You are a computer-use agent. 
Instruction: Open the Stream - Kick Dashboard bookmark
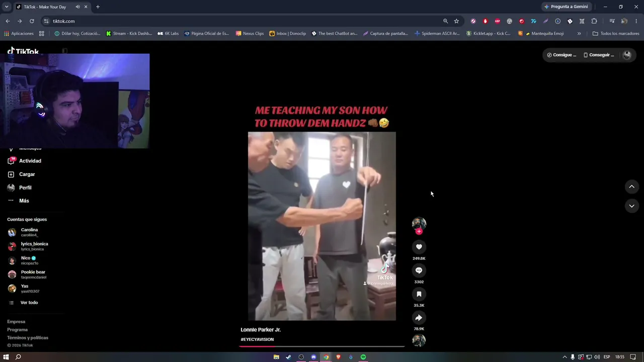tap(129, 34)
